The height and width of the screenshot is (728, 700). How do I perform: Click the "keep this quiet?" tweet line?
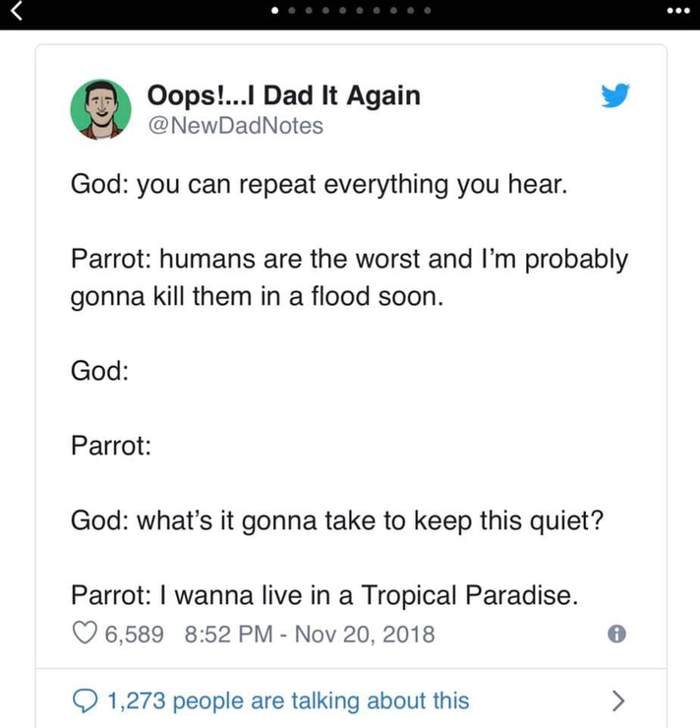(x=337, y=520)
